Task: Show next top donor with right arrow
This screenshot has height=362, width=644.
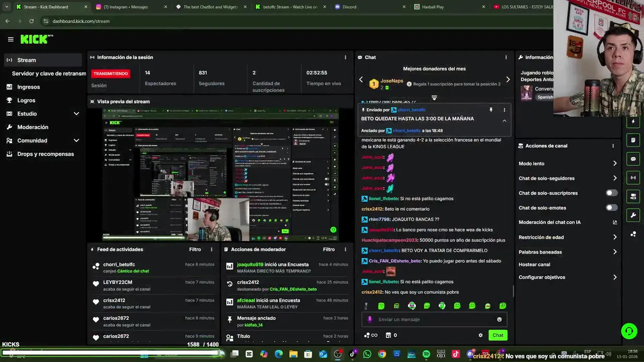Action: pyautogui.click(x=508, y=79)
